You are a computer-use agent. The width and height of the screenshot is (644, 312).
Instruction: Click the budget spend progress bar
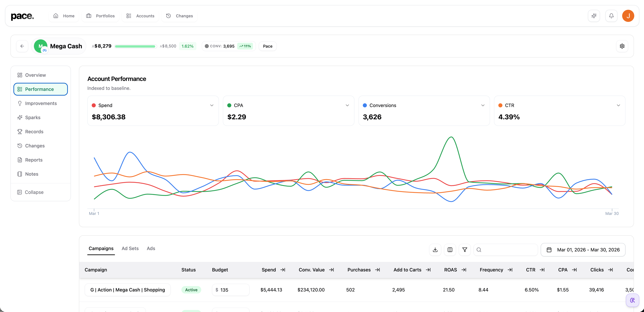point(135,46)
